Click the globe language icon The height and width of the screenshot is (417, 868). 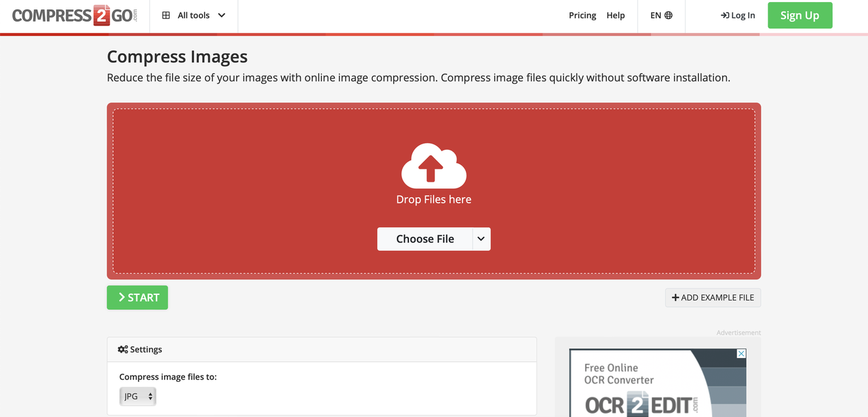coord(669,15)
